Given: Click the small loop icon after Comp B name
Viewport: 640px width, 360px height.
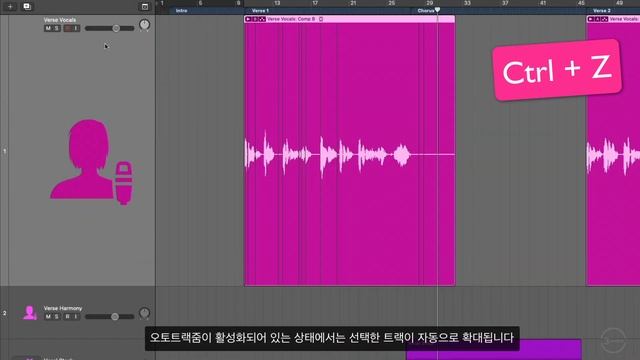Looking at the screenshot, I should (321, 19).
